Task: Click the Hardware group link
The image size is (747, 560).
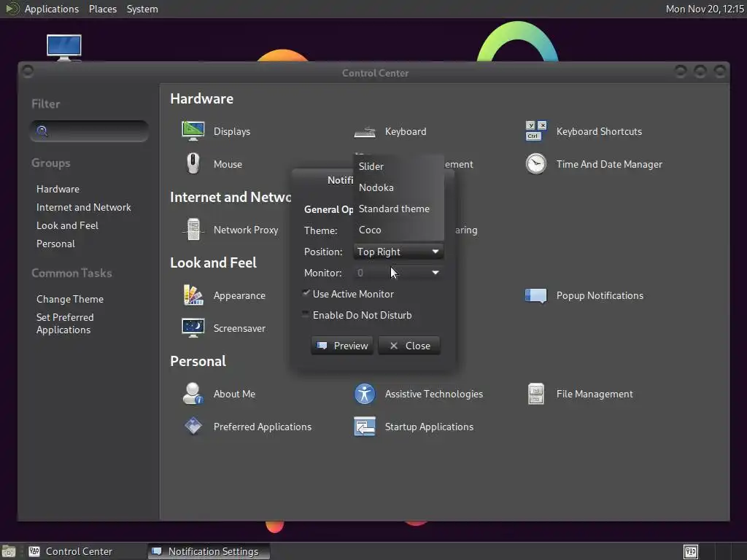Action: click(58, 189)
